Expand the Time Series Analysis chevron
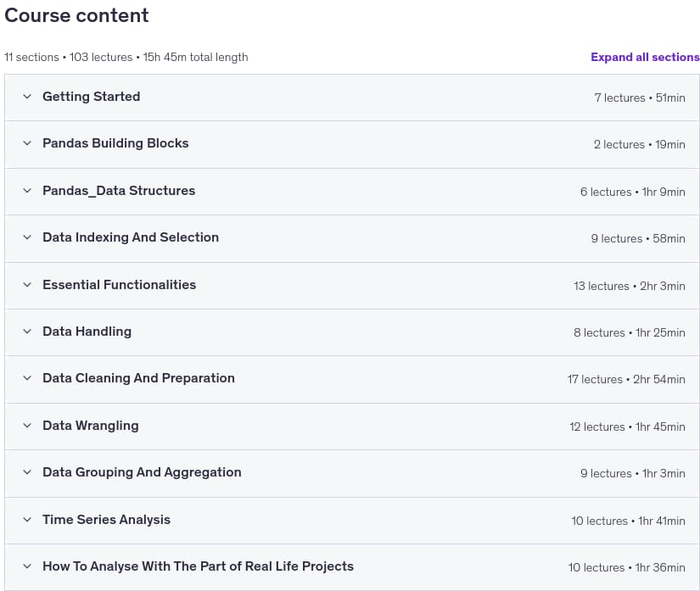 pyautogui.click(x=27, y=520)
